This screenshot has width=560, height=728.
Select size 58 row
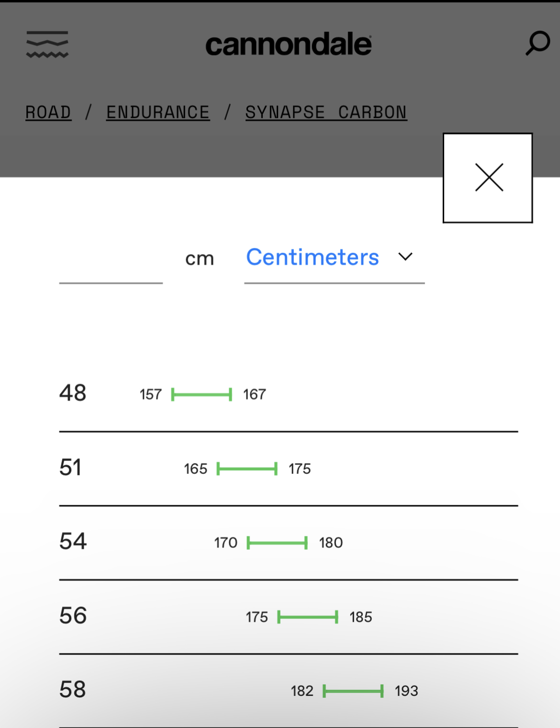pos(73,690)
